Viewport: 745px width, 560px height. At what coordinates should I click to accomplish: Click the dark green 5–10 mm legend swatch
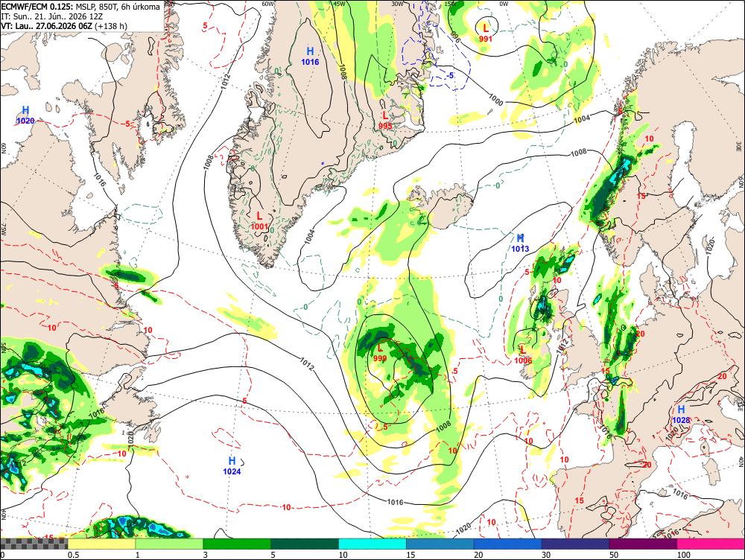click(305, 544)
